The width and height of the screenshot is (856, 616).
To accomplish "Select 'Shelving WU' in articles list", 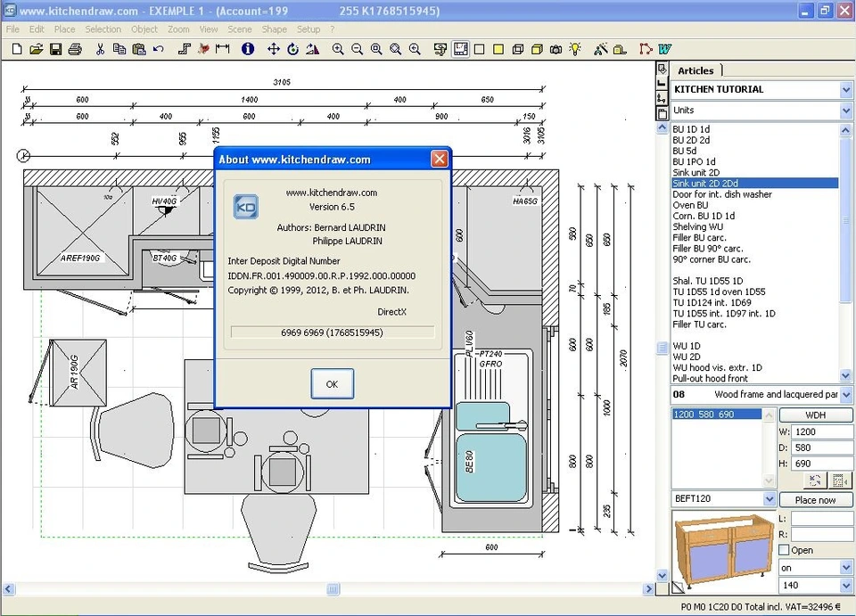I will tap(697, 227).
